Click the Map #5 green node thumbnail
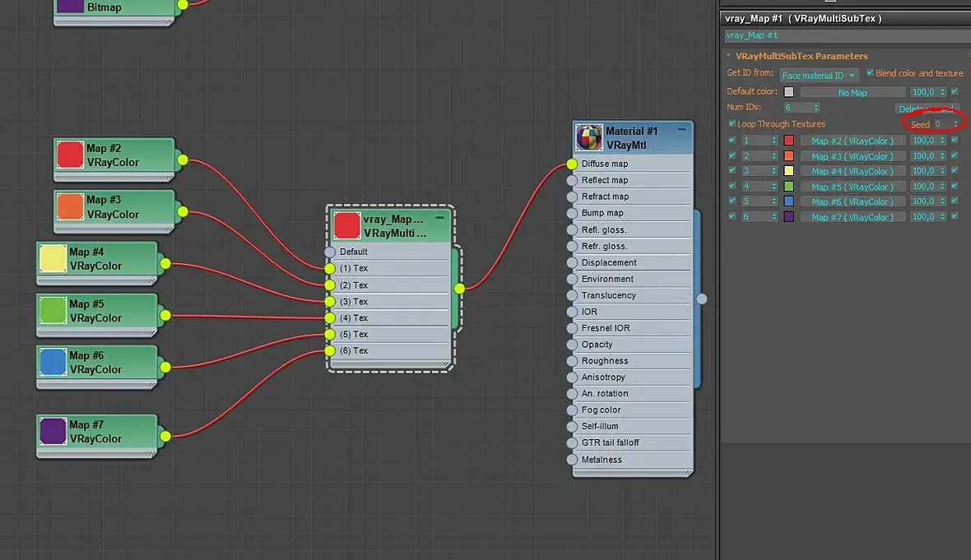The image size is (971, 560). 53,311
